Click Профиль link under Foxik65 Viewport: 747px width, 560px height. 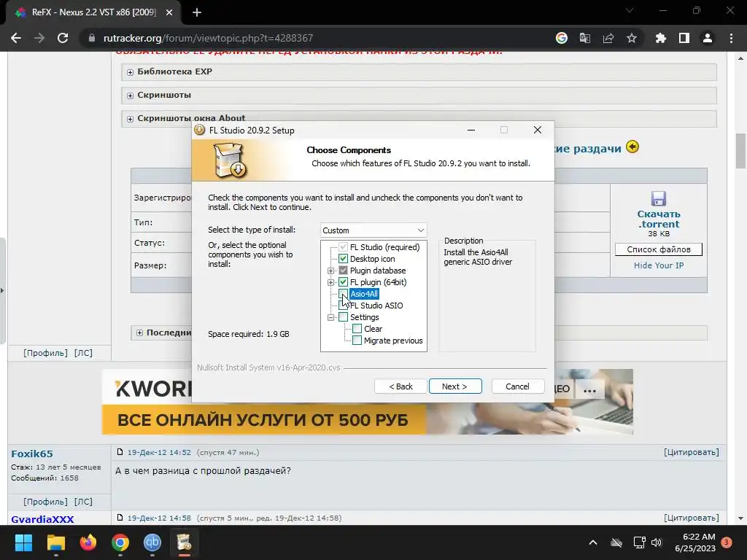tap(45, 502)
